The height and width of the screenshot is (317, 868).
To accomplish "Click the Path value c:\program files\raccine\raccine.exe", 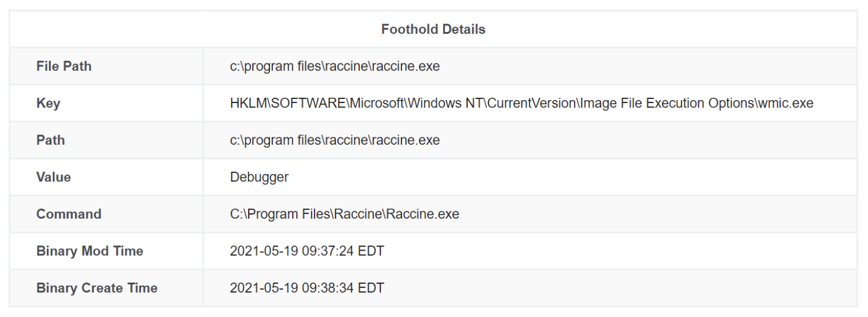I will pyautogui.click(x=335, y=140).
